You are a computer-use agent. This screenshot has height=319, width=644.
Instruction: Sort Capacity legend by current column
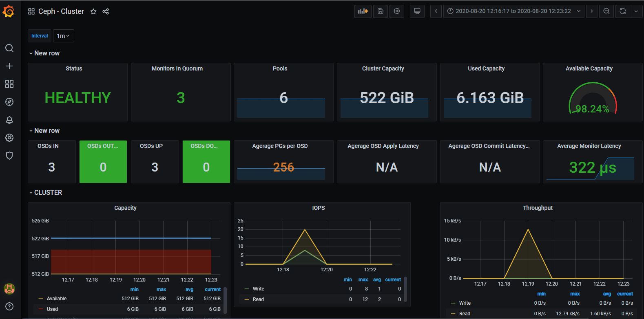tap(212, 289)
